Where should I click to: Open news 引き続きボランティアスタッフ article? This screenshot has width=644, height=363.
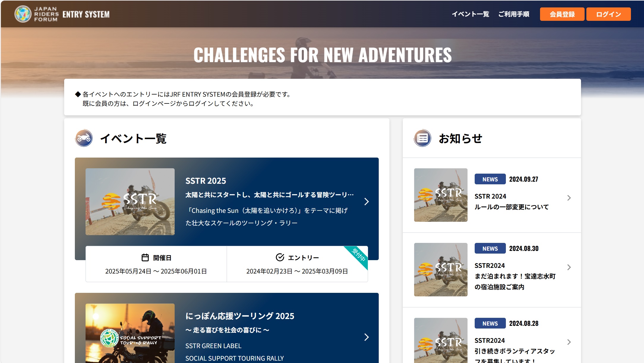515,356
